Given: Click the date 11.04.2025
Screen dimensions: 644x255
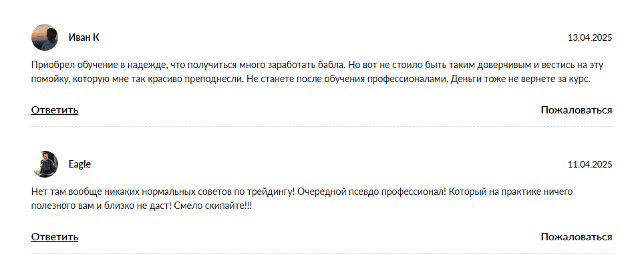Looking at the screenshot, I should (x=590, y=165).
